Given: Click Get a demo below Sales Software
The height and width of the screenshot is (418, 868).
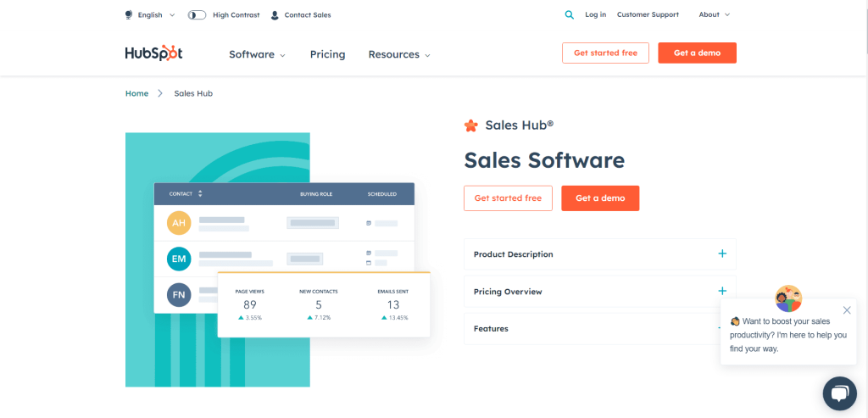Looking at the screenshot, I should coord(600,198).
